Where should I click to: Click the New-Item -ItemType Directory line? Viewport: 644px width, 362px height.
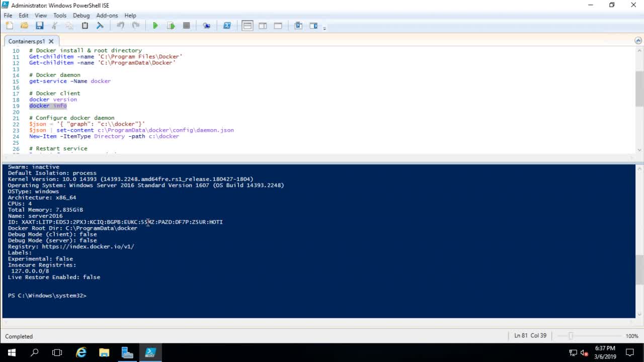[104, 136]
